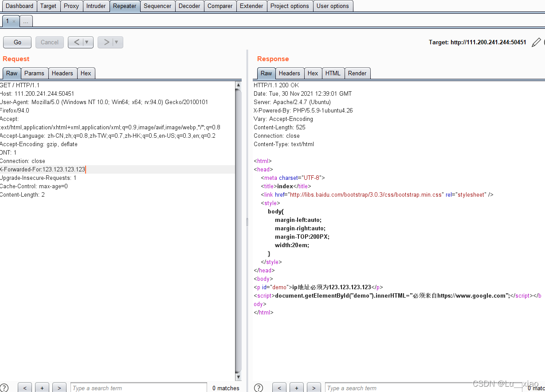545x392 pixels.
Task: Edit the target with the pencil icon
Action: [536, 43]
